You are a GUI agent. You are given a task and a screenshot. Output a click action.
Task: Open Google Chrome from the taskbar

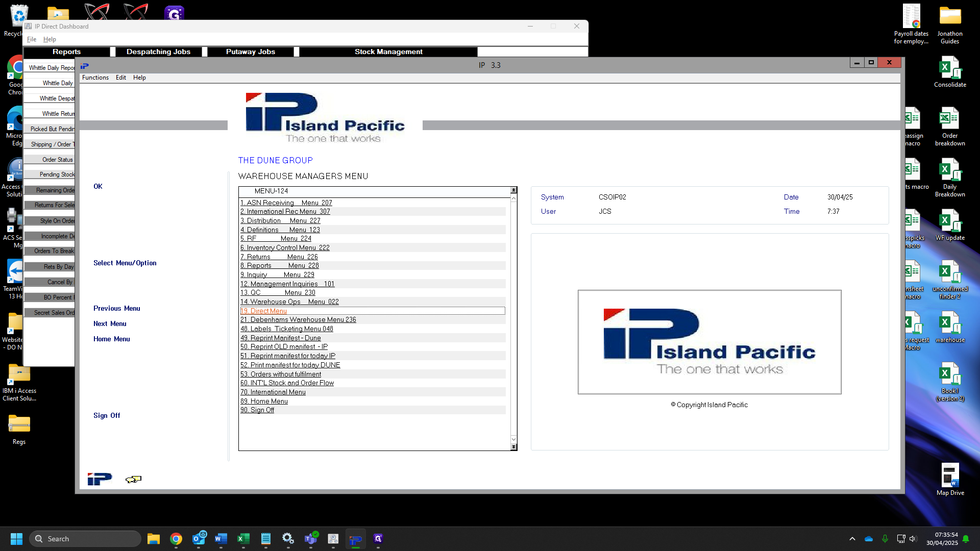[176, 539]
